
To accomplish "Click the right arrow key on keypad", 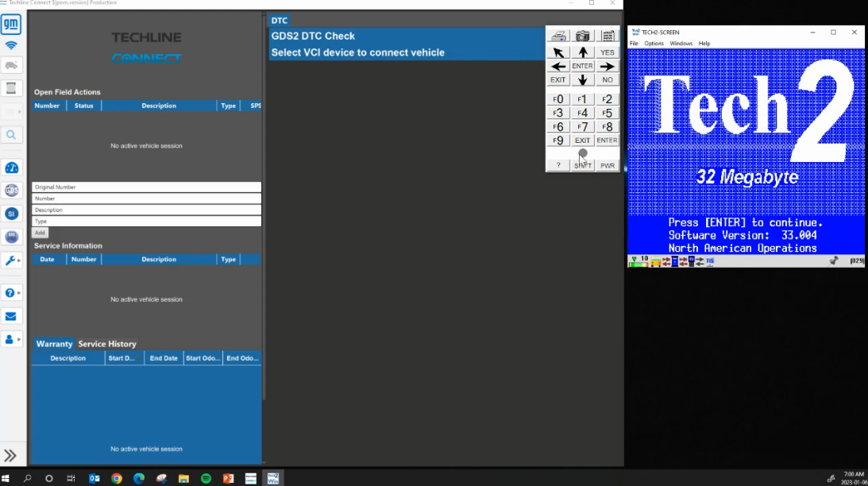I will click(608, 67).
